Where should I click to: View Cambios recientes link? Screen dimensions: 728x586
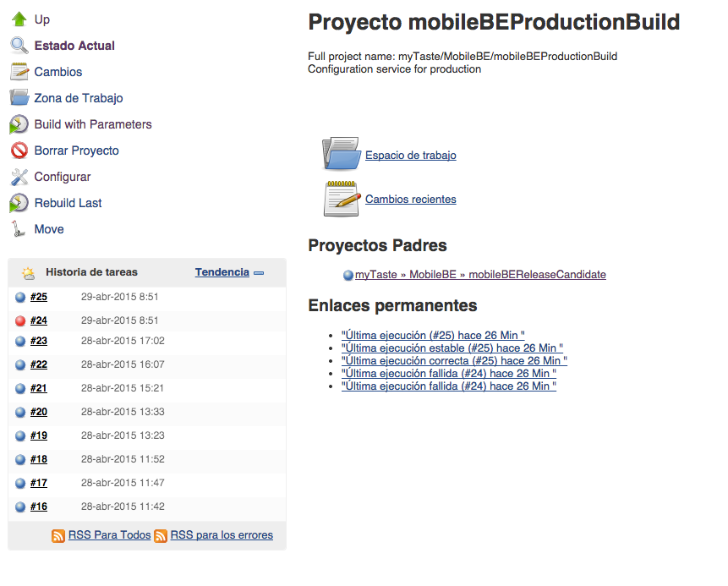coord(411,200)
